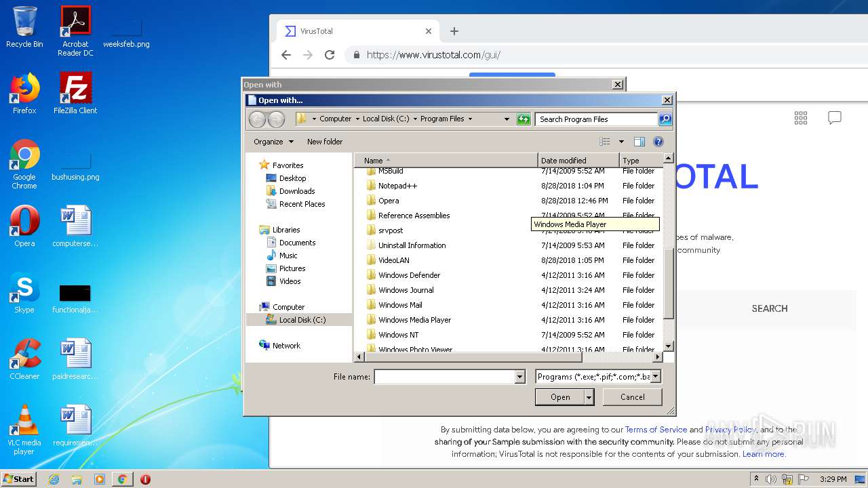
Task: Select the computerse… Word document on the desktop
Action: click(x=75, y=226)
